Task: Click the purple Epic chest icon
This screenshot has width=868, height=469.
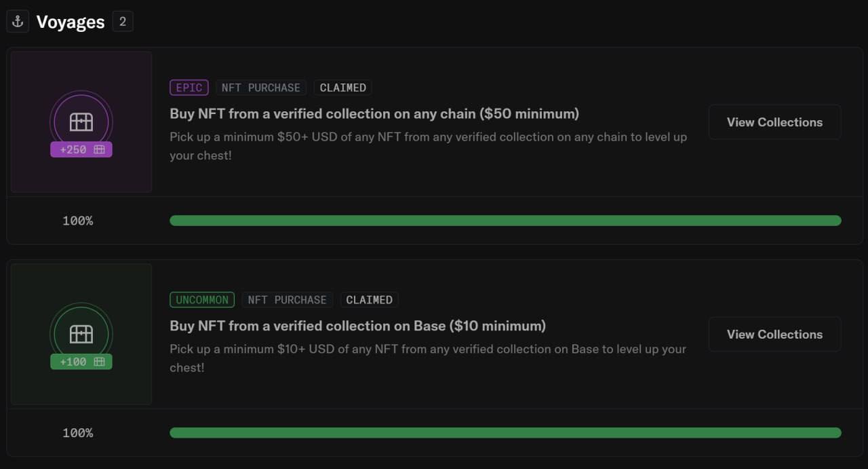Action: click(x=81, y=122)
